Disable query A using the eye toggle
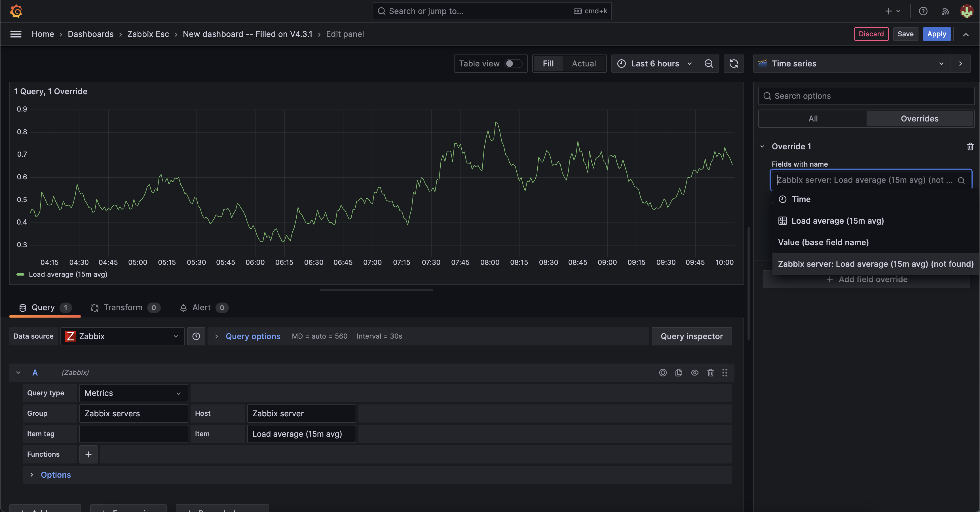 pos(694,373)
